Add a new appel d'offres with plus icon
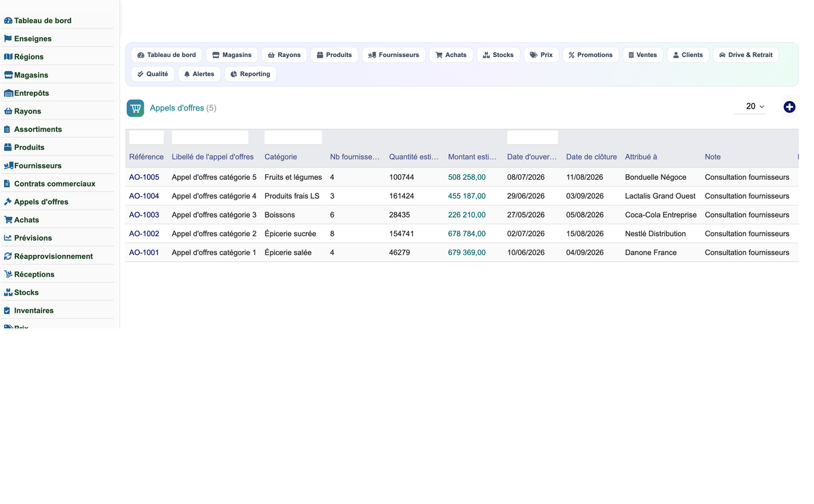This screenshot has height=504, width=814. (790, 107)
